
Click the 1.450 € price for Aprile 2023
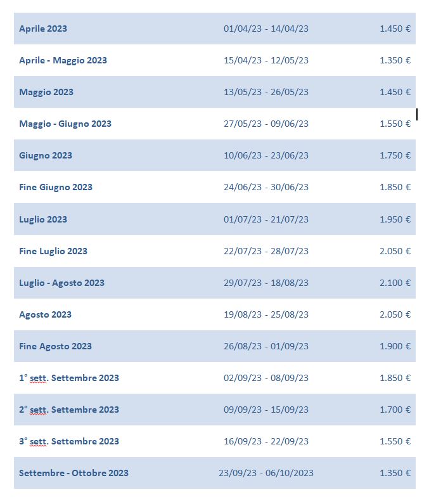coord(395,29)
